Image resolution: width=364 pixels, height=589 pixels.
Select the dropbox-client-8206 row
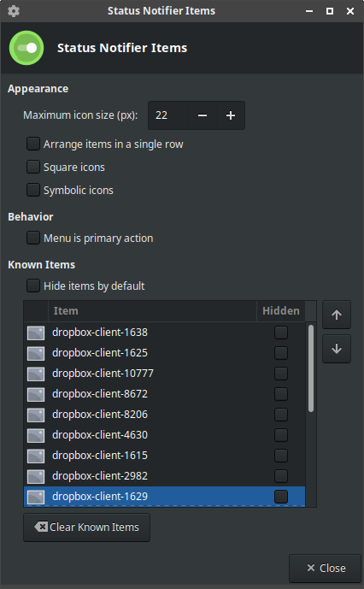(165, 415)
